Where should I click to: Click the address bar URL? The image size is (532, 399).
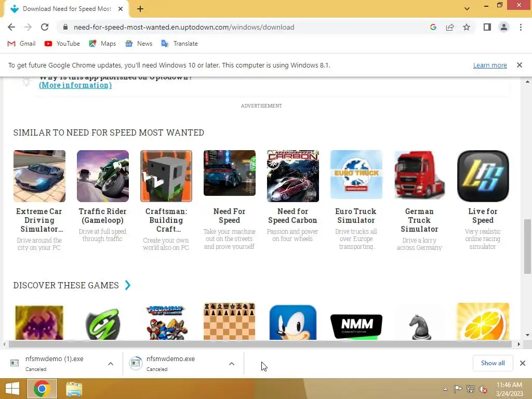pyautogui.click(x=184, y=27)
